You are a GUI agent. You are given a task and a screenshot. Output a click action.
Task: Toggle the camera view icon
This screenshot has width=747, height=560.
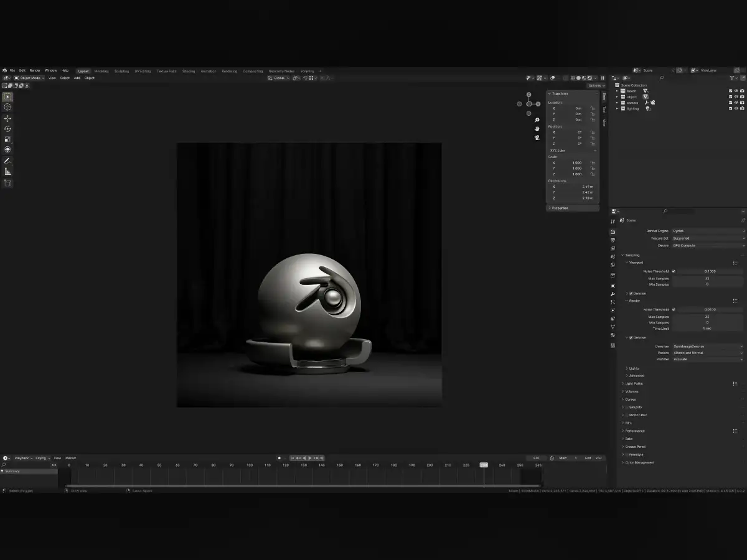coord(537,138)
